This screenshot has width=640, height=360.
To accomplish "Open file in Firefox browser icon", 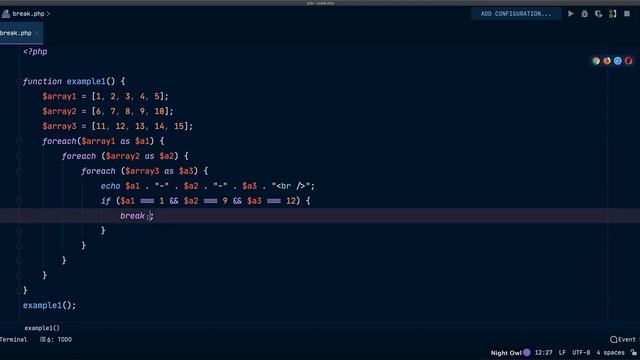I will [607, 61].
